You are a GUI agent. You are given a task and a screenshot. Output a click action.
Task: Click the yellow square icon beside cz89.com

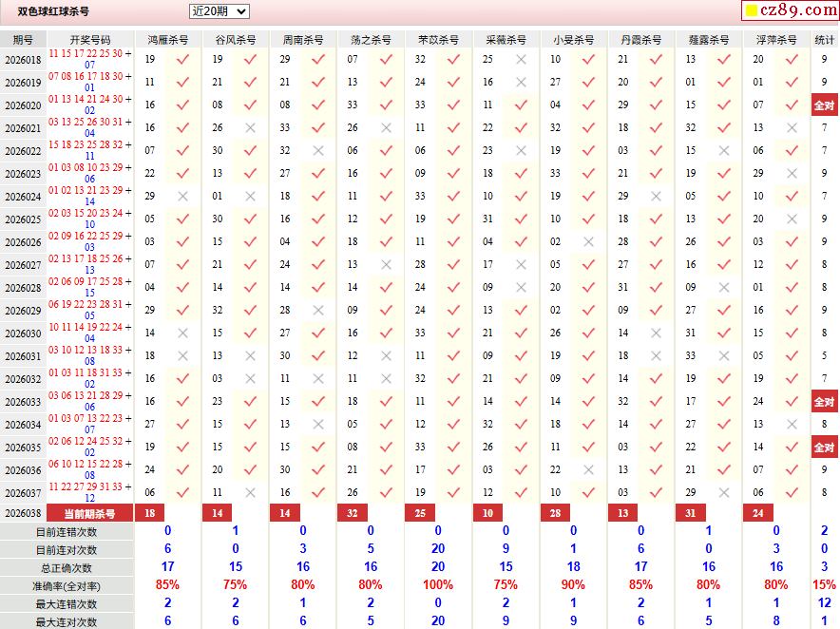750,11
